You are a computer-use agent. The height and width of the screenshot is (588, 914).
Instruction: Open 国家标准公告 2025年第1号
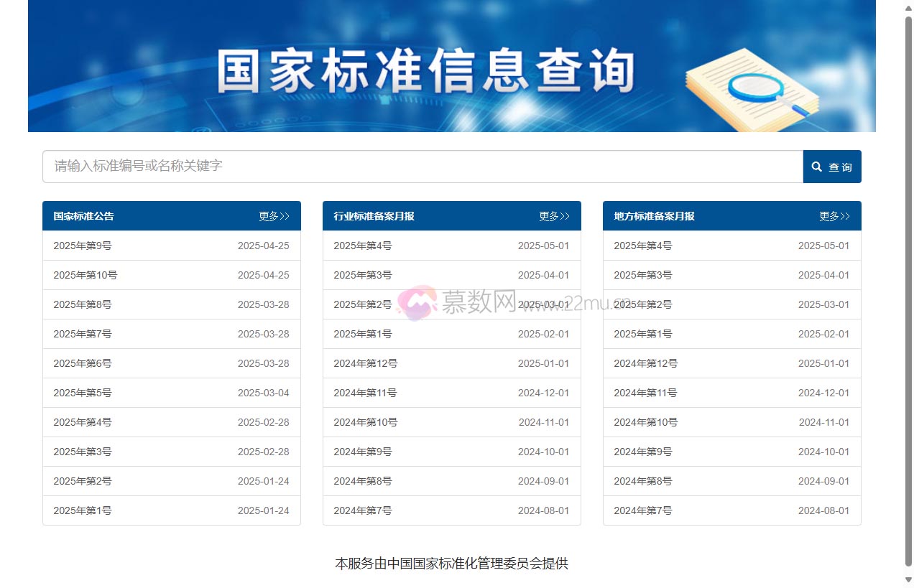[x=82, y=510]
